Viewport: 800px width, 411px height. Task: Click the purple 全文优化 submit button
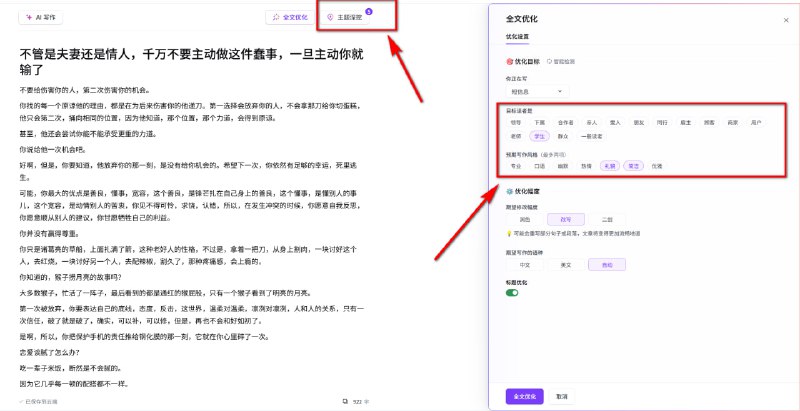(x=524, y=395)
